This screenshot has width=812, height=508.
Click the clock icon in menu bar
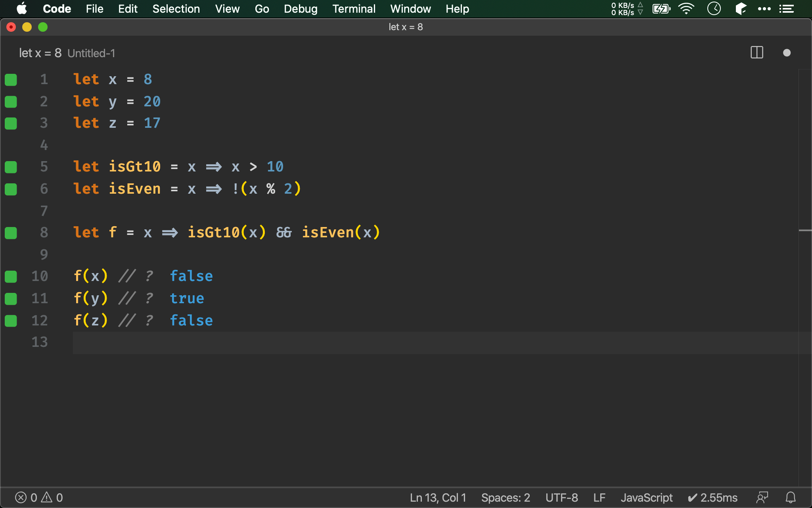[x=714, y=9]
